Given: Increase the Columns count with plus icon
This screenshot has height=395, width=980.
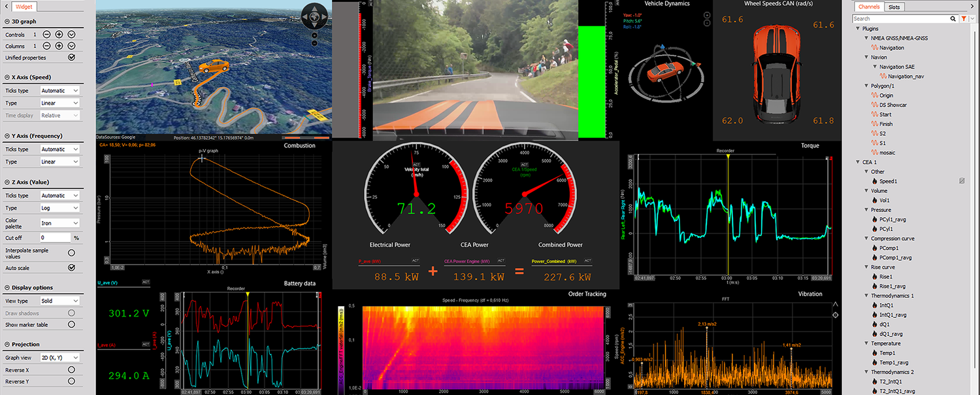Looking at the screenshot, I should coord(59,46).
